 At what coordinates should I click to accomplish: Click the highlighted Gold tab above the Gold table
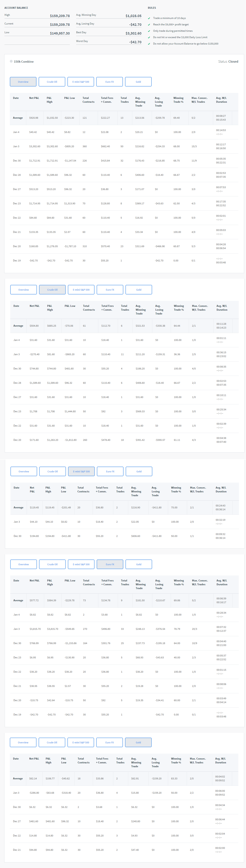(x=138, y=742)
